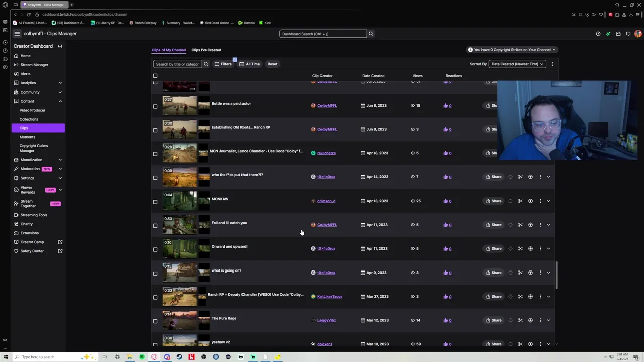Open The Pure Rage clip thumbnail
This screenshot has height=362, width=644.
click(x=180, y=320)
